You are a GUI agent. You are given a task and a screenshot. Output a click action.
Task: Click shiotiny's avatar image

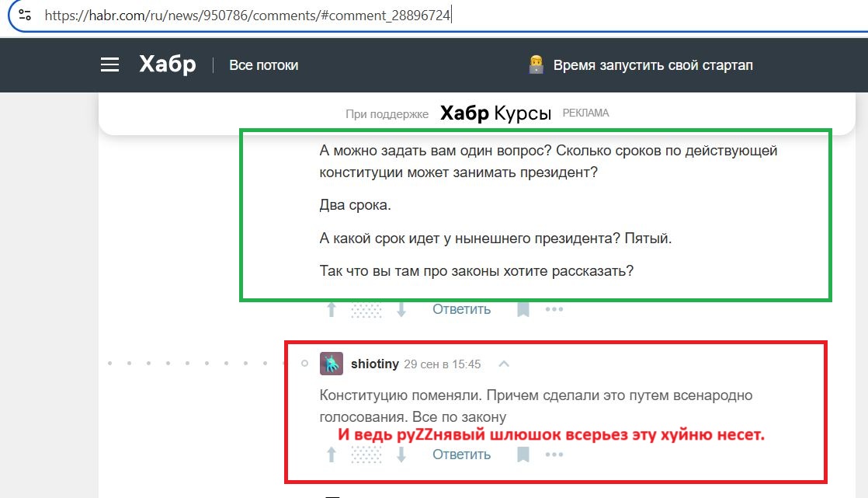coord(332,364)
